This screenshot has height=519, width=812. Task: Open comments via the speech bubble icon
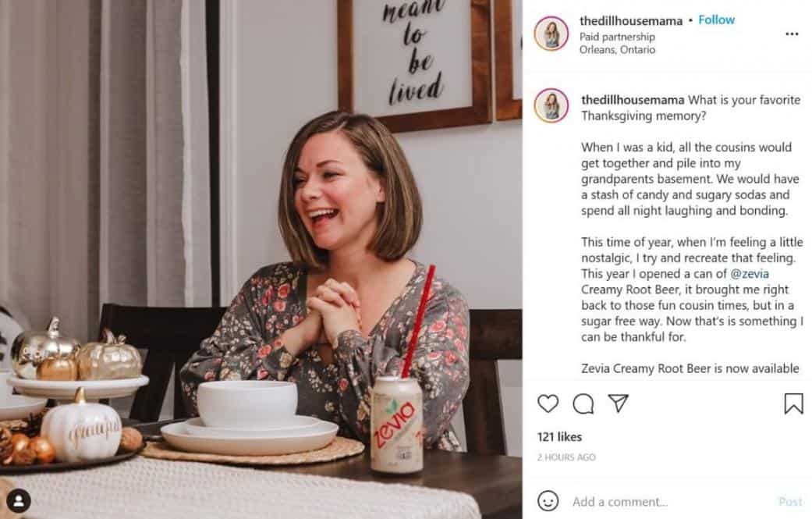coord(583,403)
